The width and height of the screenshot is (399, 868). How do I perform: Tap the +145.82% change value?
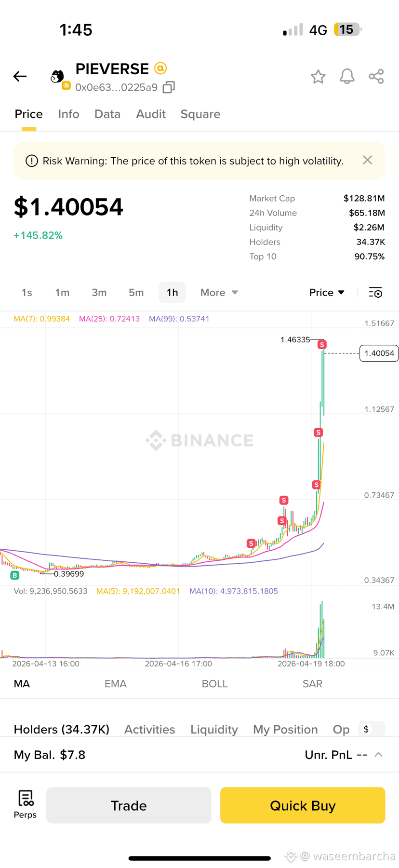click(38, 235)
